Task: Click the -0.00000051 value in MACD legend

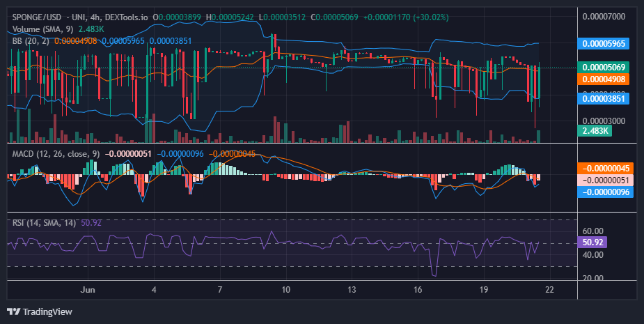Action: [x=129, y=154]
